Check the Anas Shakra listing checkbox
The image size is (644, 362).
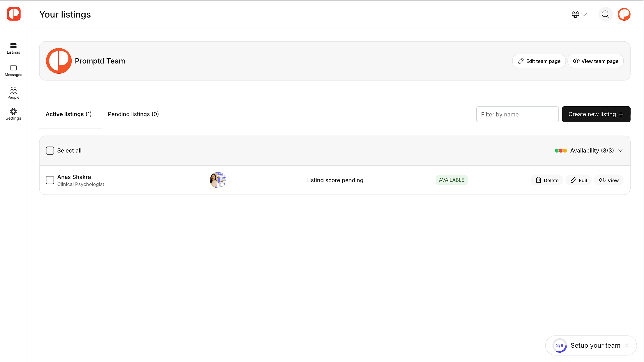coord(50,180)
